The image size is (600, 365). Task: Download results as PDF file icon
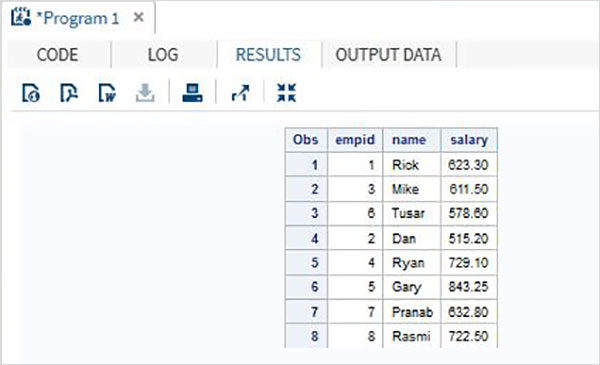(69, 93)
